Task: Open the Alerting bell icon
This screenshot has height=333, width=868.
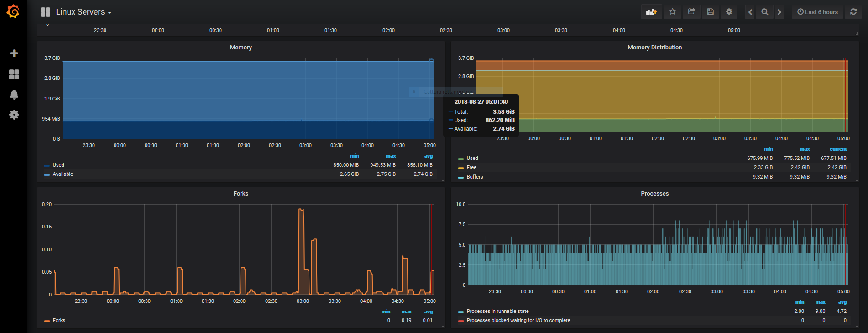Action: (x=14, y=95)
